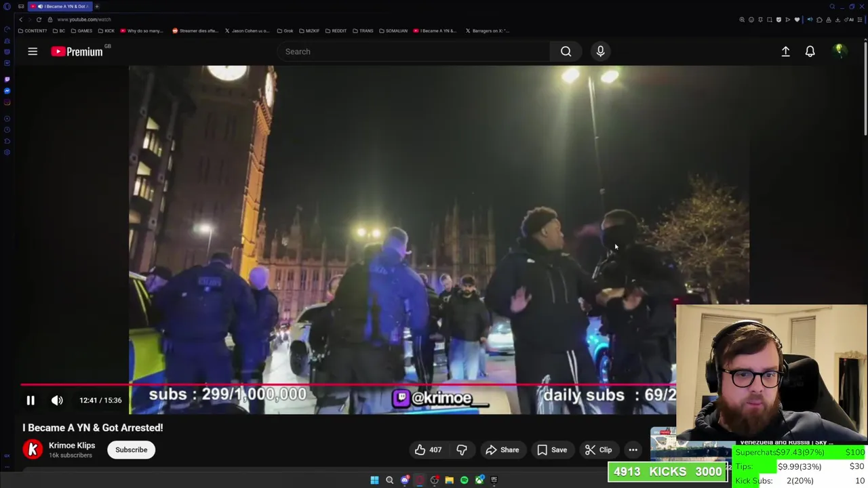Viewport: 868px width, 488px height.
Task: Expand the MIZKIF bookmarks folder
Action: pyautogui.click(x=309, y=30)
